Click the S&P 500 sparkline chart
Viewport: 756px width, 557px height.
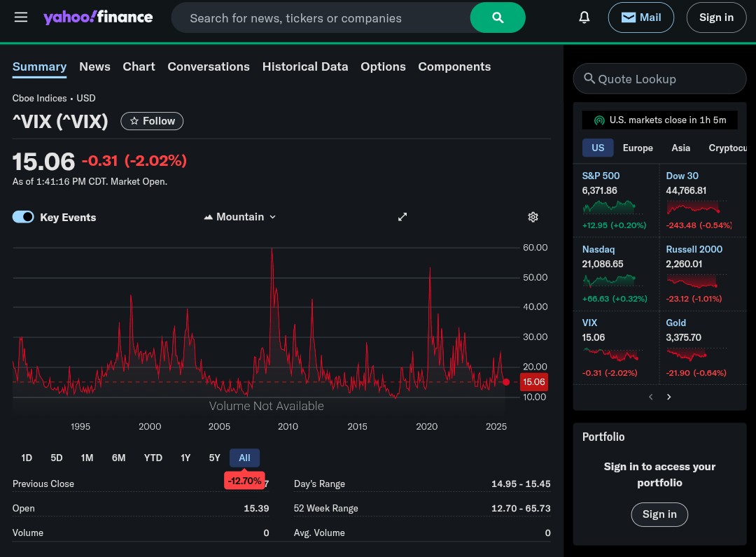tap(612, 207)
